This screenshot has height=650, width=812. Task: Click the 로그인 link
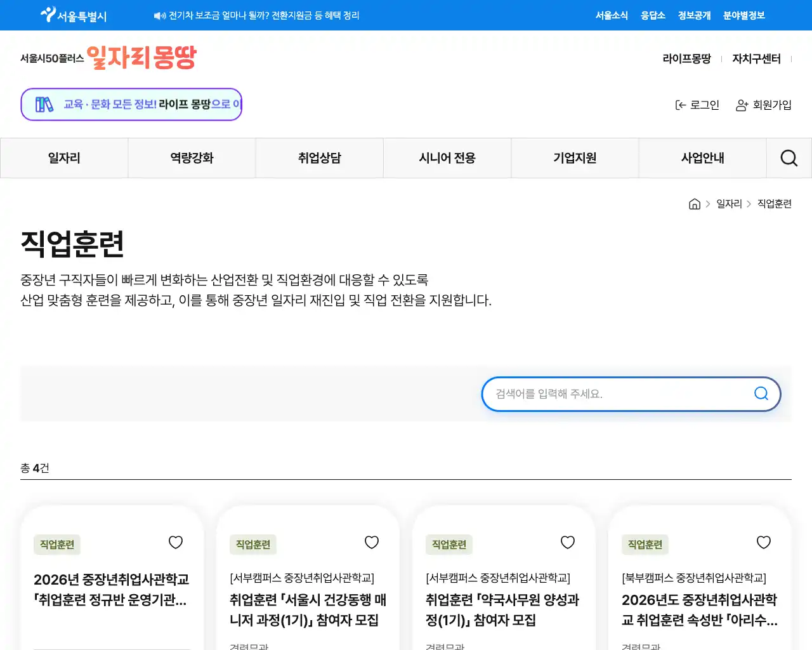point(703,105)
